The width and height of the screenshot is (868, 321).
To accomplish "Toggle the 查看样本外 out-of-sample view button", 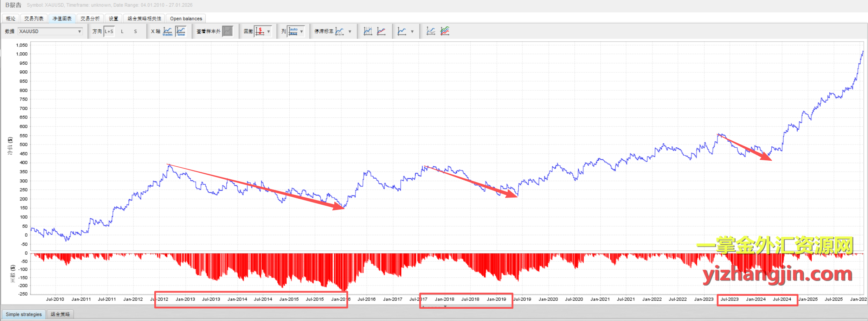I will [228, 31].
